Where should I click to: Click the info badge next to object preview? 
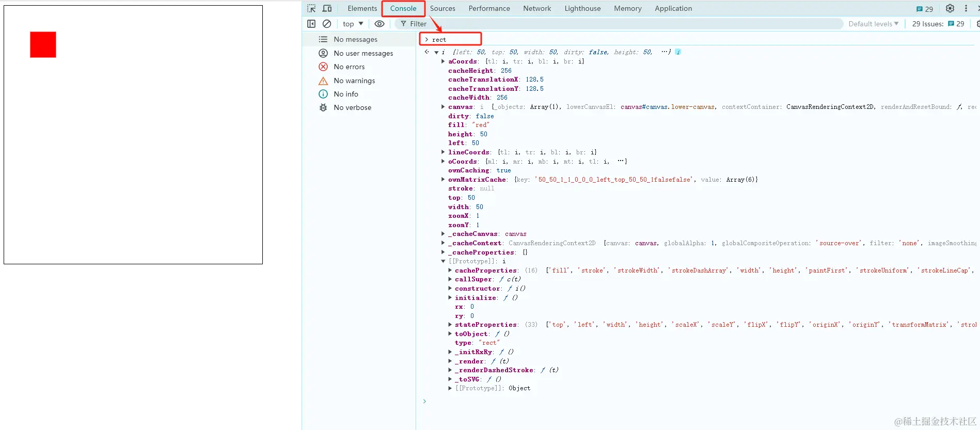tap(678, 52)
